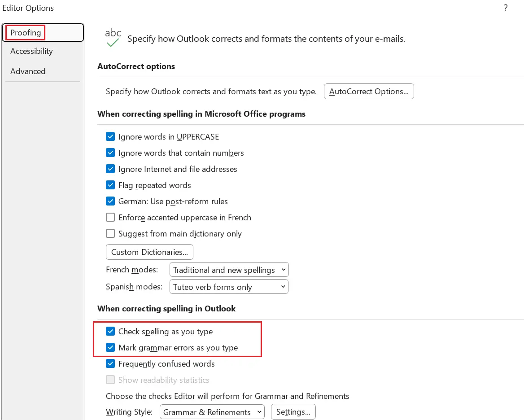Open the Writing Style dropdown
Image resolution: width=524 pixels, height=420 pixels.
coord(212,412)
